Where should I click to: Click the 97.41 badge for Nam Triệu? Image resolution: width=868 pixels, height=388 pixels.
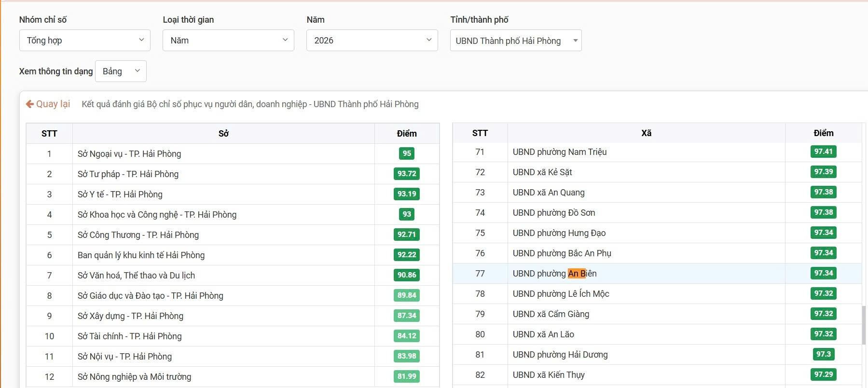pyautogui.click(x=823, y=152)
